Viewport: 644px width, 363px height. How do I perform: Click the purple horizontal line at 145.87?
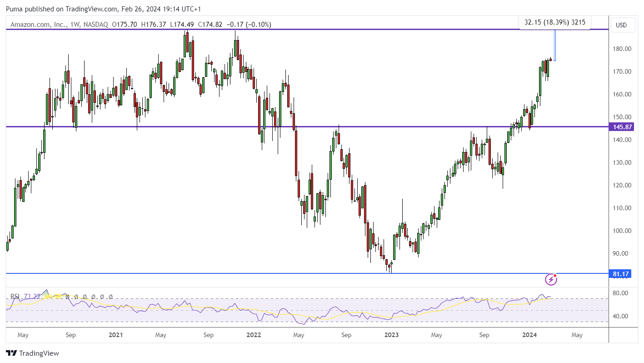point(307,127)
